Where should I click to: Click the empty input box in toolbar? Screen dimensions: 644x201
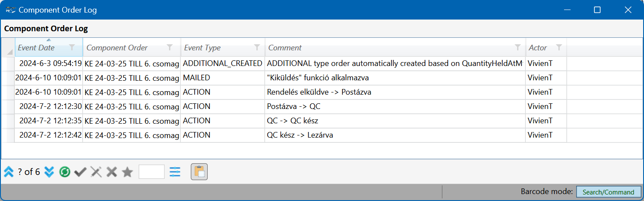(x=151, y=172)
